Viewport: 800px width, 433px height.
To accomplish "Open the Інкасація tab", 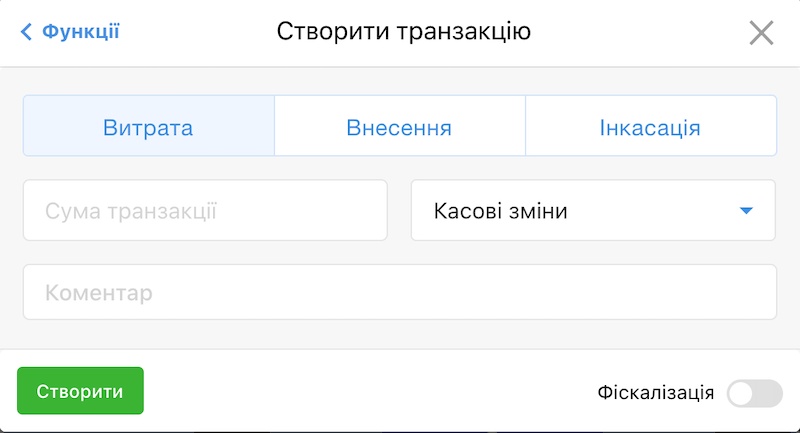I will click(x=650, y=127).
